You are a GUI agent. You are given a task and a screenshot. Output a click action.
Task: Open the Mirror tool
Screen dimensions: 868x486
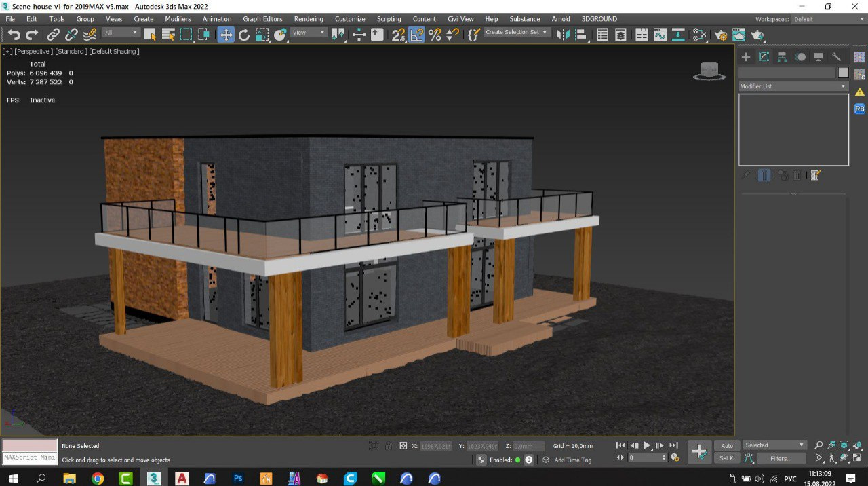562,35
